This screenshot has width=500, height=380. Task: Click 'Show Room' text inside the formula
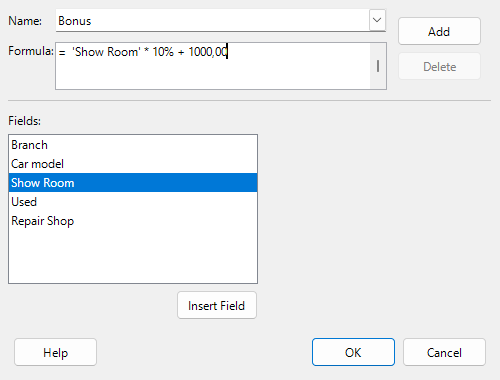106,52
